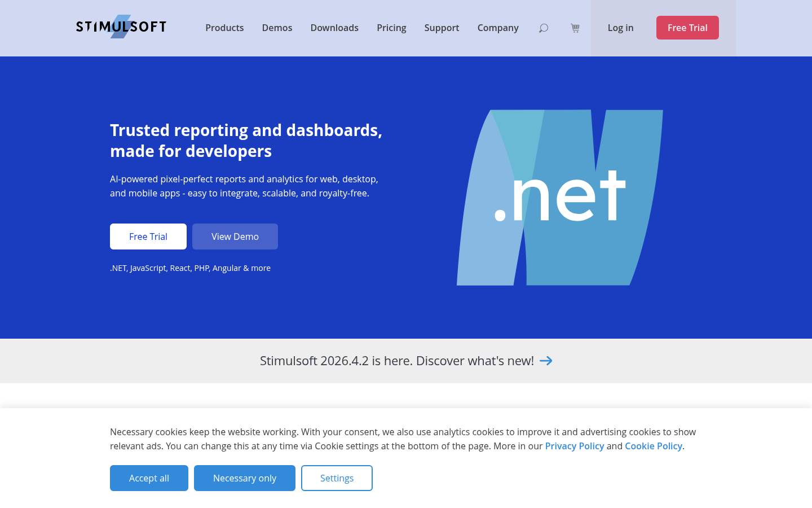Open the search magnifier icon
812x508 pixels.
544,28
